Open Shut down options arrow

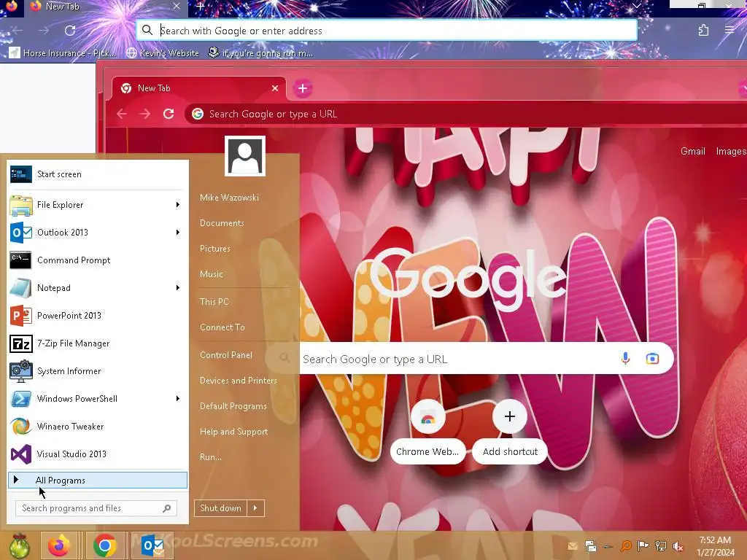tap(255, 508)
